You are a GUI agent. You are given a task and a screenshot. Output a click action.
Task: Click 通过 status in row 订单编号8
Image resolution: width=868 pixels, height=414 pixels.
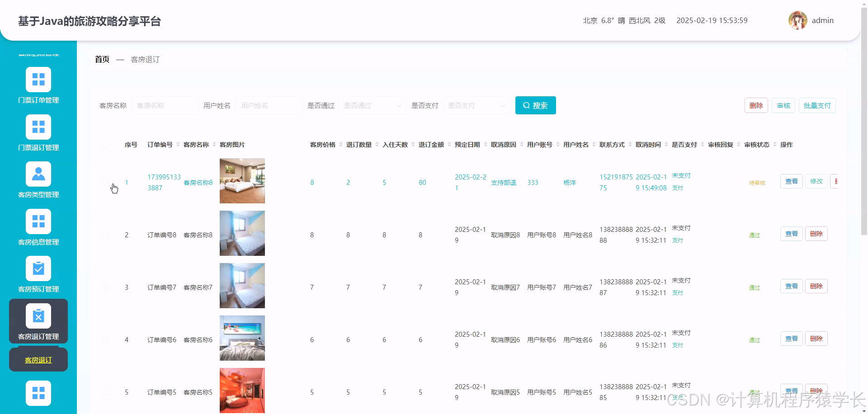(x=754, y=235)
